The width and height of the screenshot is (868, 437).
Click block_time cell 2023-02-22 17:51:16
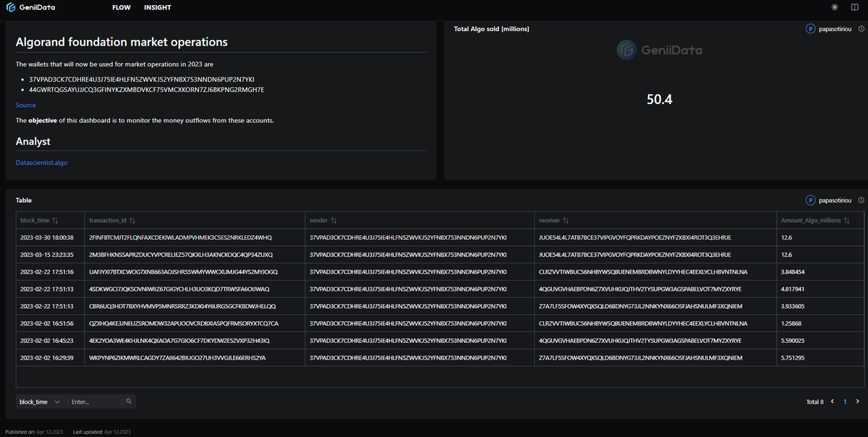coord(47,272)
